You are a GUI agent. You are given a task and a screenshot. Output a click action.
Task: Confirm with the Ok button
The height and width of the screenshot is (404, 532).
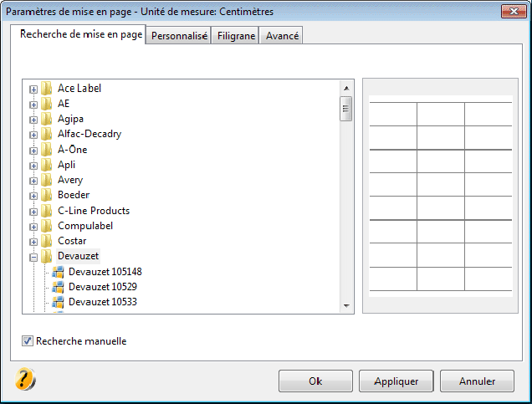[x=315, y=381]
